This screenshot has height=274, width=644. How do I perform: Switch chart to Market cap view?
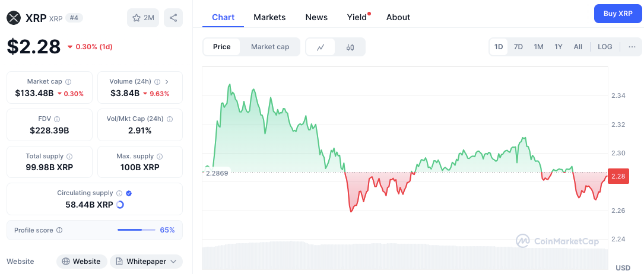pyautogui.click(x=270, y=47)
